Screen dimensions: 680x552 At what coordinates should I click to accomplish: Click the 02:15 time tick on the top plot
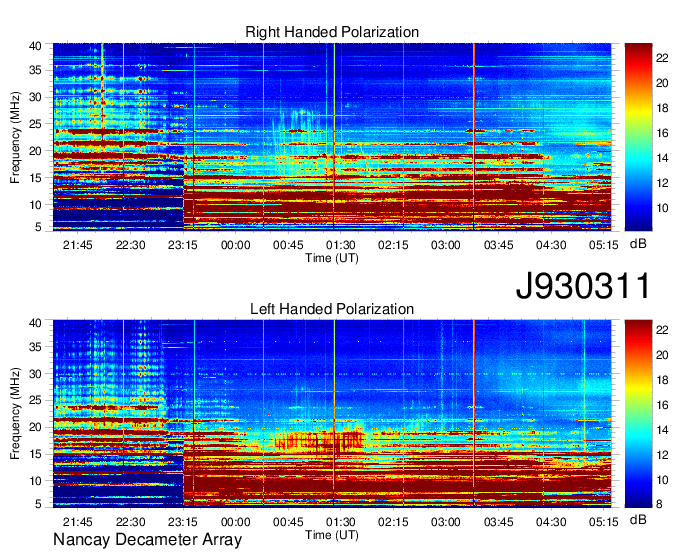coord(393,245)
